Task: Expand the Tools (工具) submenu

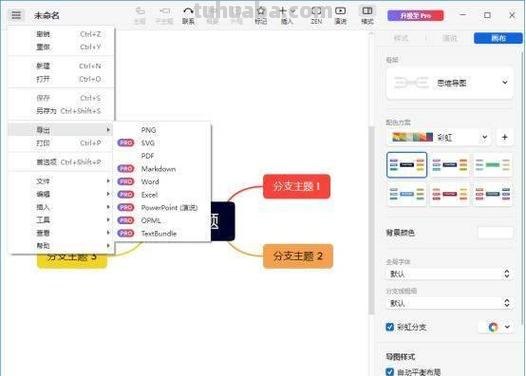Action: (61, 220)
